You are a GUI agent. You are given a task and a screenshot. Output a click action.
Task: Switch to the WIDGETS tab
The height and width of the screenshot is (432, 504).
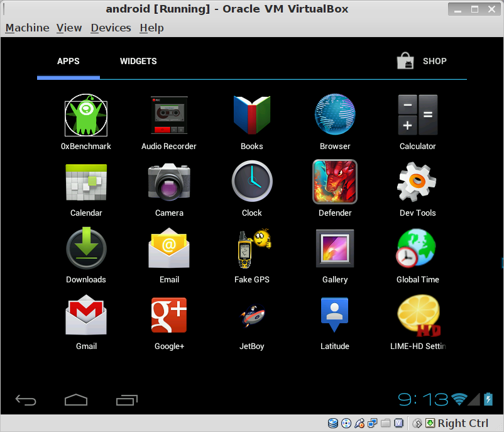pos(138,61)
